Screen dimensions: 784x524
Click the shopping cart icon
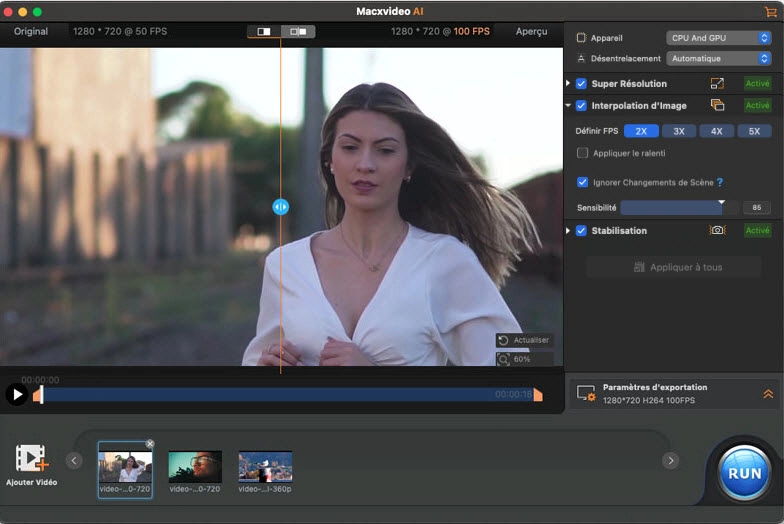[x=769, y=11]
